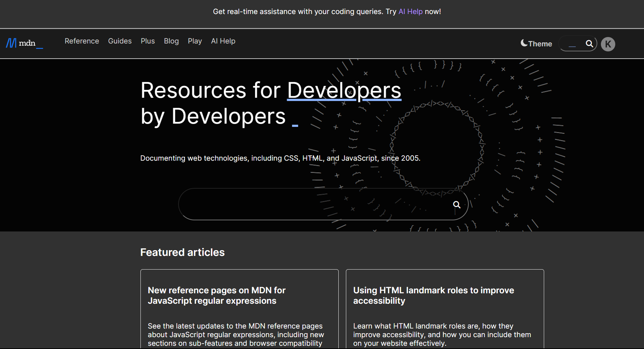
Task: Expand the Reference navigation menu
Action: click(82, 41)
